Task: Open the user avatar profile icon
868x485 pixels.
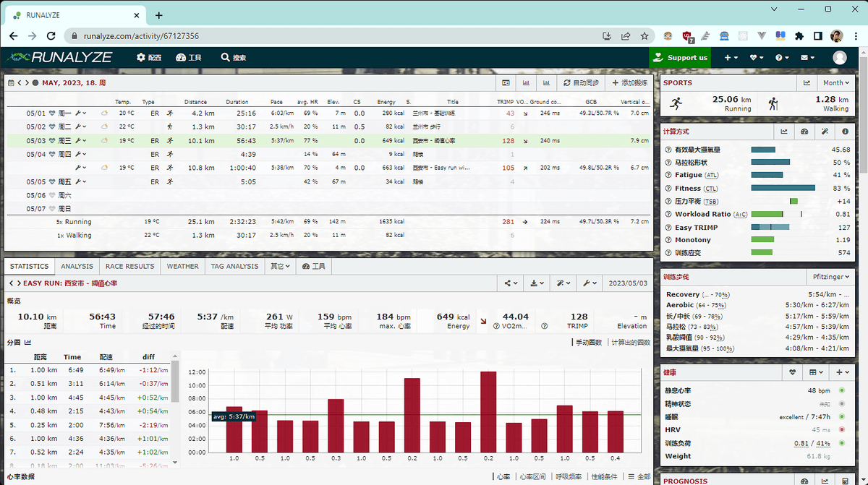Action: pos(840,58)
